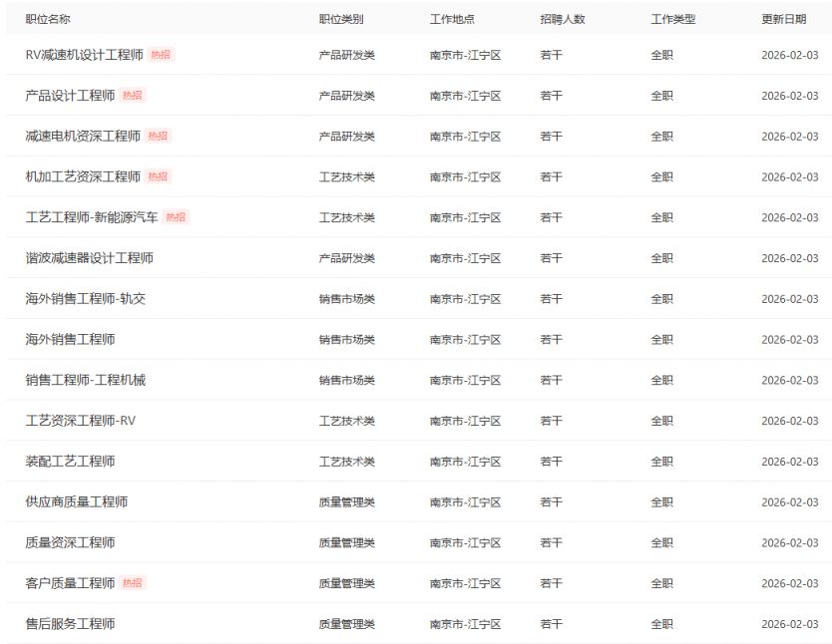Select the 供应商质量工程师 position
The height and width of the screenshot is (644, 832).
tap(77, 502)
